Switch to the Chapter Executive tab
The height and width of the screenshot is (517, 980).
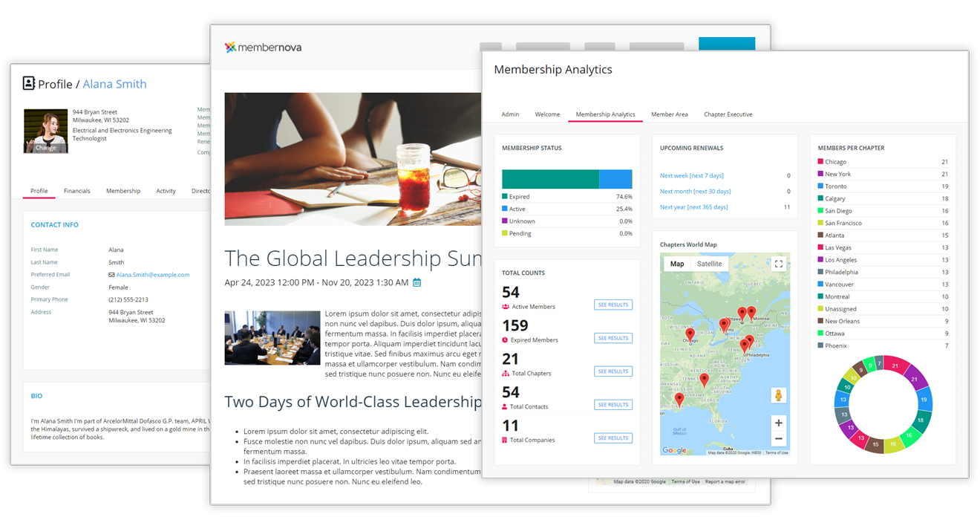[728, 114]
